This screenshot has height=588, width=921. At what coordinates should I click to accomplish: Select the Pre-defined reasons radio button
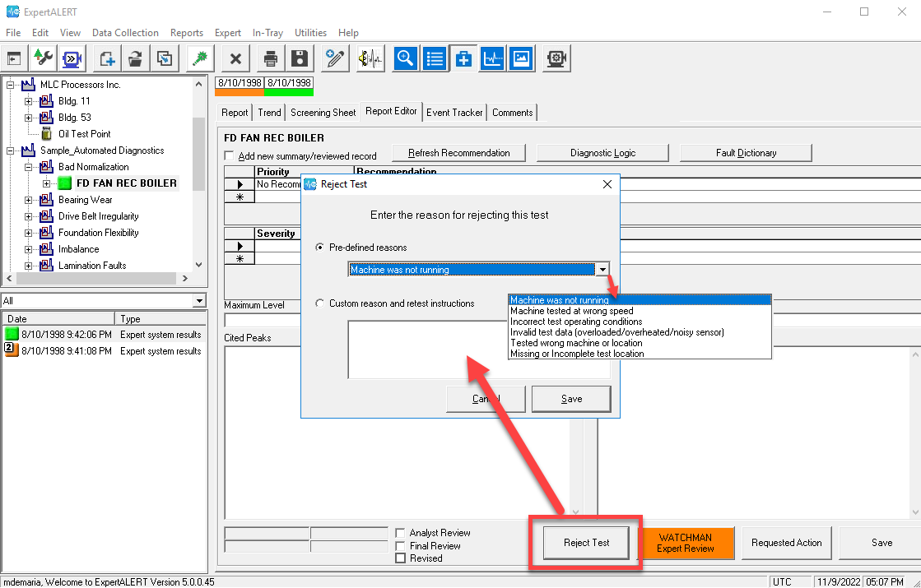click(x=319, y=248)
